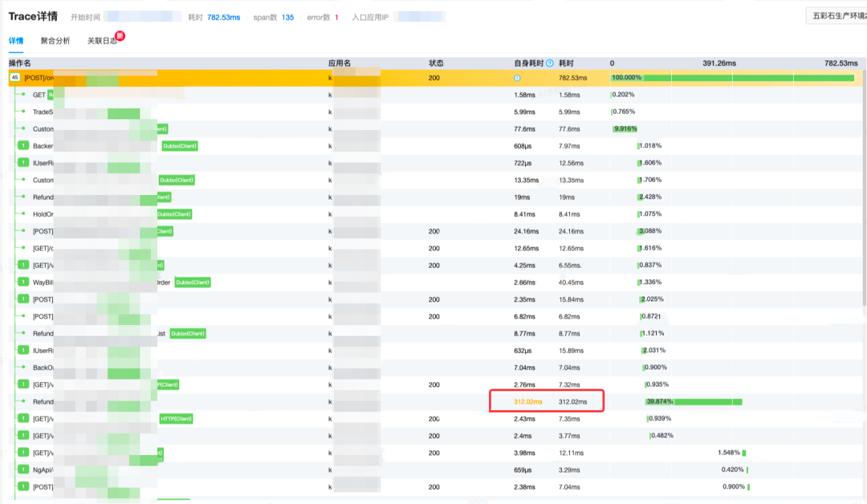Expand the [POST] span taking 15.84ms
867x504 pixels.
23,299
